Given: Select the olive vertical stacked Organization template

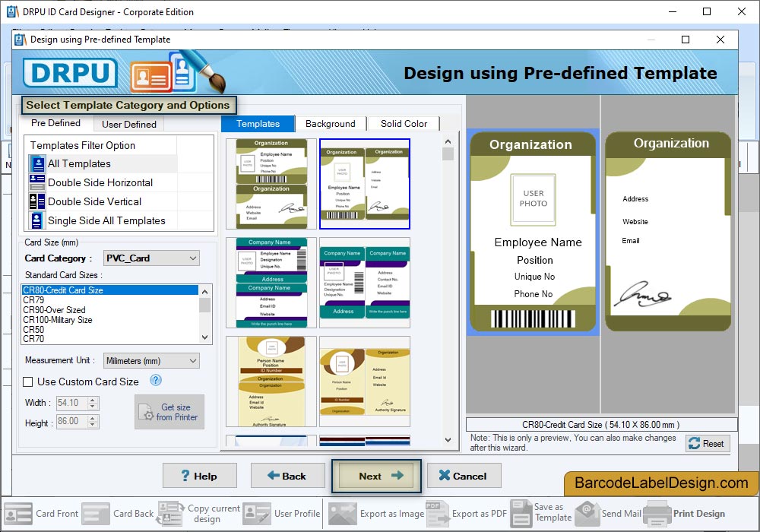Looking at the screenshot, I should [271, 184].
